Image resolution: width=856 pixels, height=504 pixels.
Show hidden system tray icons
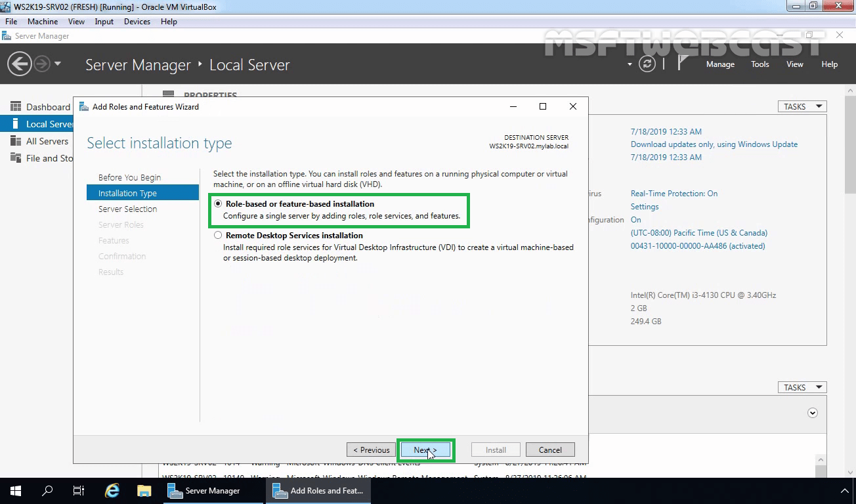(x=845, y=491)
